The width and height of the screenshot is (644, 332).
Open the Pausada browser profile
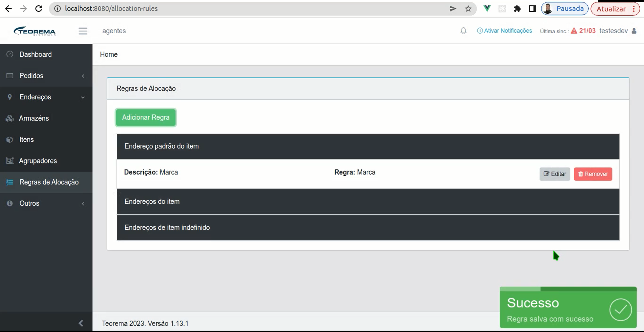tap(565, 9)
